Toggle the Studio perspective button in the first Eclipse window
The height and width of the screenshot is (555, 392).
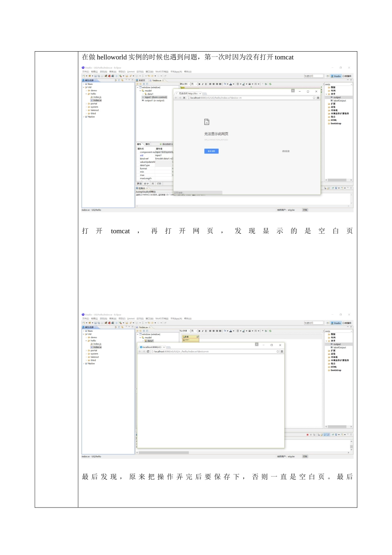point(336,76)
